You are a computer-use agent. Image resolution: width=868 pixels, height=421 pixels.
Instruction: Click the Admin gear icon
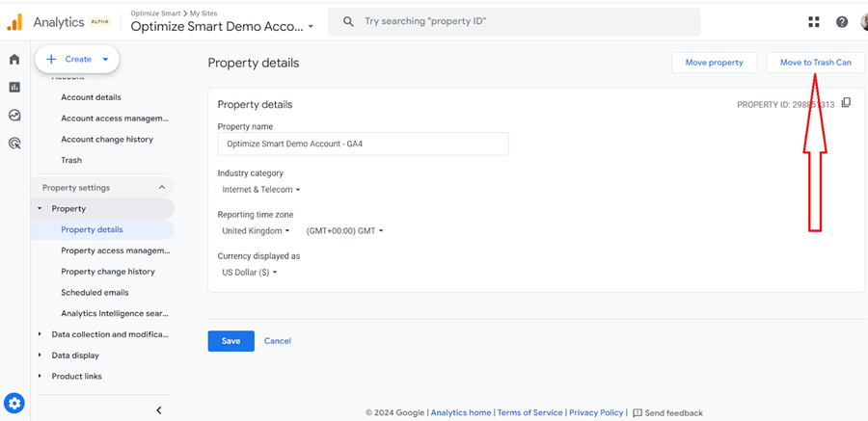click(14, 403)
